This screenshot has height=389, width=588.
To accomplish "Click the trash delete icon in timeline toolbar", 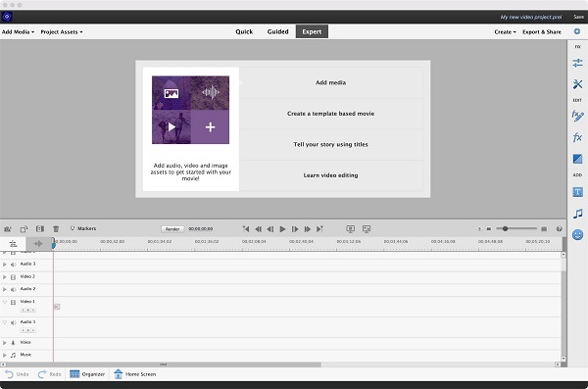I will tap(56, 229).
